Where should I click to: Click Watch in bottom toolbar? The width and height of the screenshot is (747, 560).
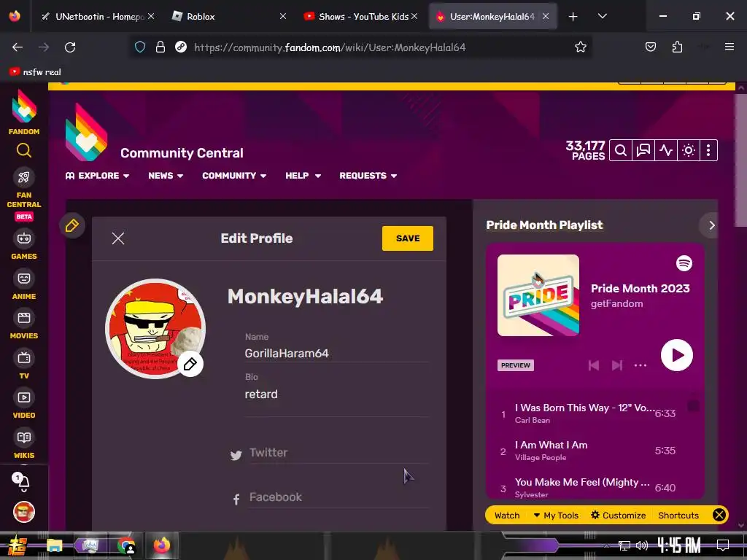pyautogui.click(x=507, y=516)
